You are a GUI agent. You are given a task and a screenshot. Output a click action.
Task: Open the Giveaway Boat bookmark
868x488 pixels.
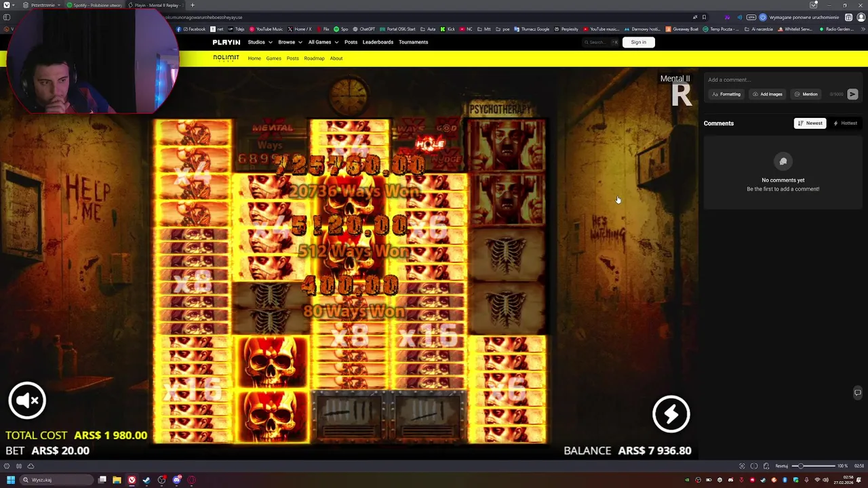point(682,29)
